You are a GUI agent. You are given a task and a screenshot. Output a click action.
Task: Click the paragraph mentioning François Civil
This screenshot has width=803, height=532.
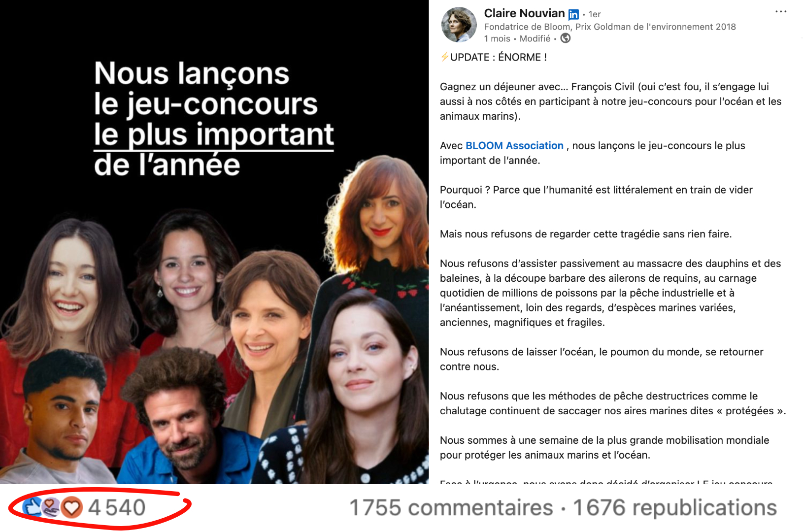(611, 101)
